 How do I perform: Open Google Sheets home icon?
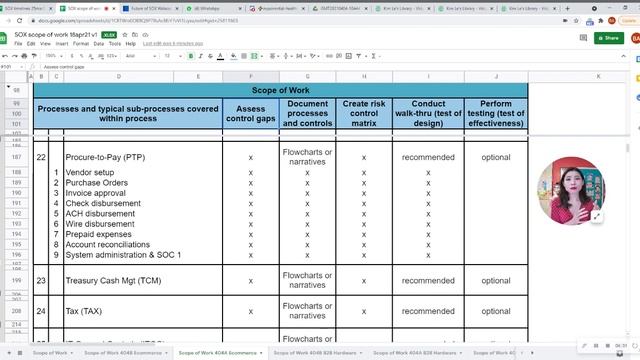3,38
